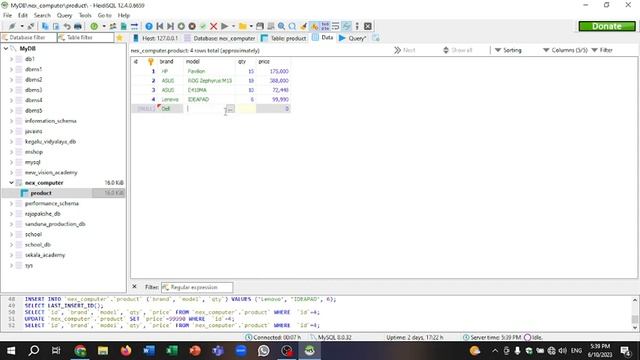Click the disconnect session icon
The width and height of the screenshot is (640, 360).
coord(31,26)
